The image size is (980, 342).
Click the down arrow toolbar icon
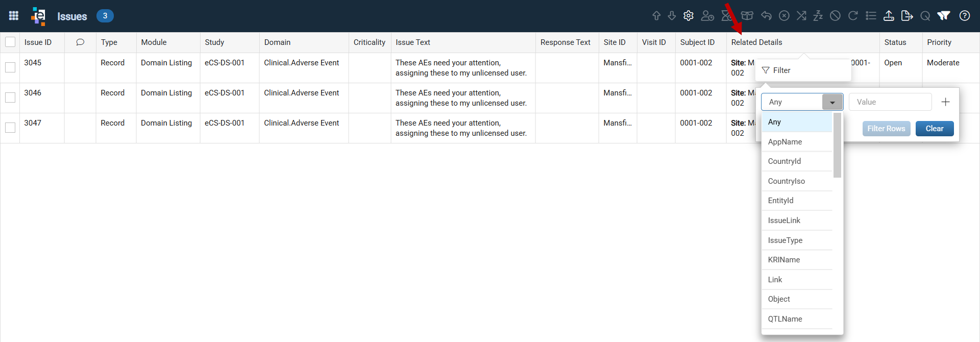pos(672,16)
